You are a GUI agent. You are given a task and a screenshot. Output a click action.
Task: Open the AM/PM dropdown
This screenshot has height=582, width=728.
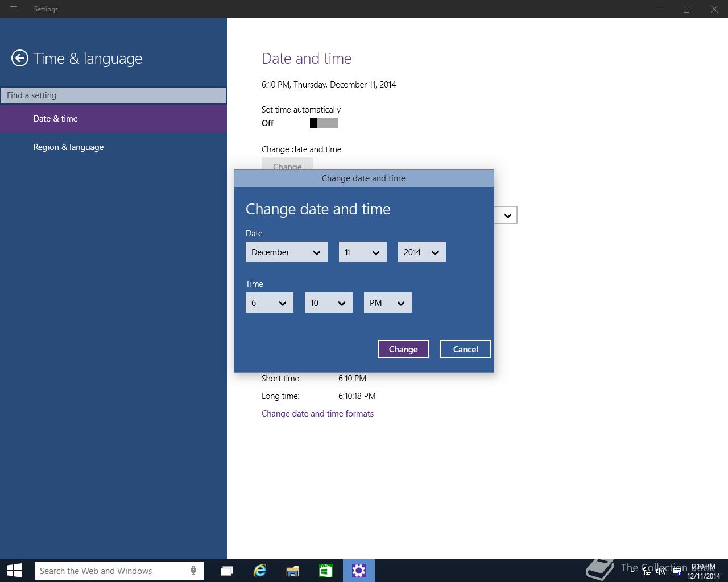click(388, 303)
